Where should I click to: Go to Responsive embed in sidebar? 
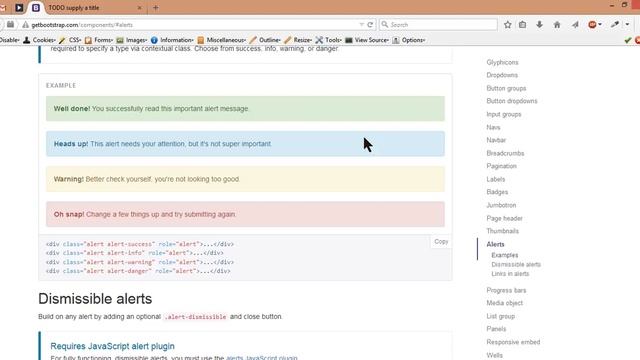[513, 342]
